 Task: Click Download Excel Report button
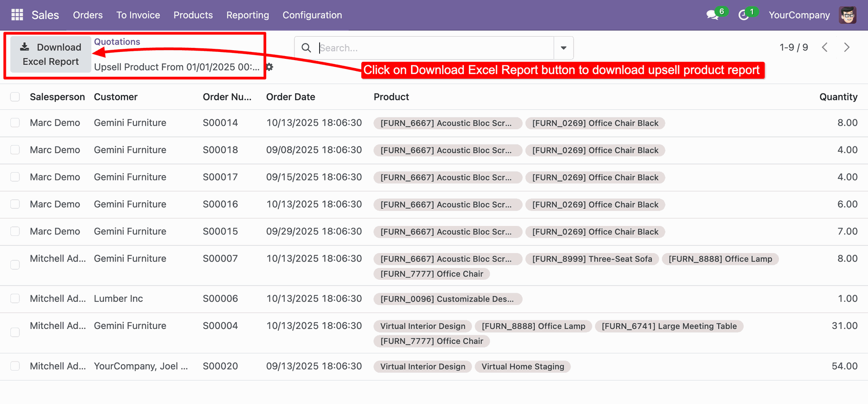(x=51, y=54)
